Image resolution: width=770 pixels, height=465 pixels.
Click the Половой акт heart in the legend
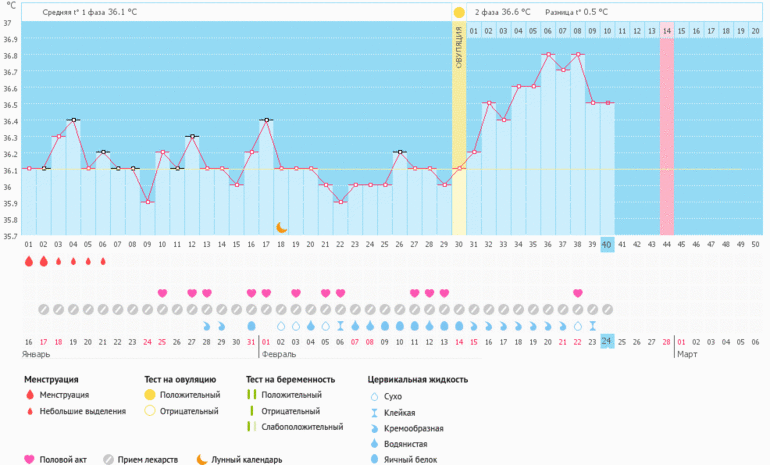pos(29,460)
